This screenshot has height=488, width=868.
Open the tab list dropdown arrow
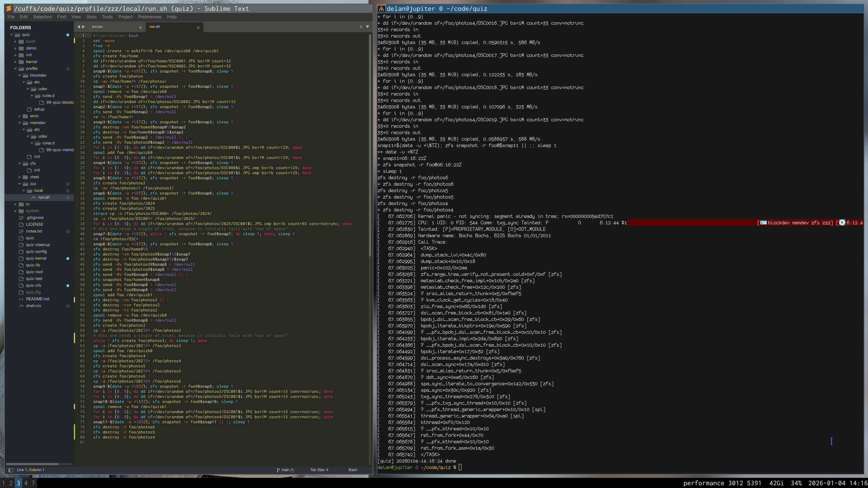tap(368, 27)
